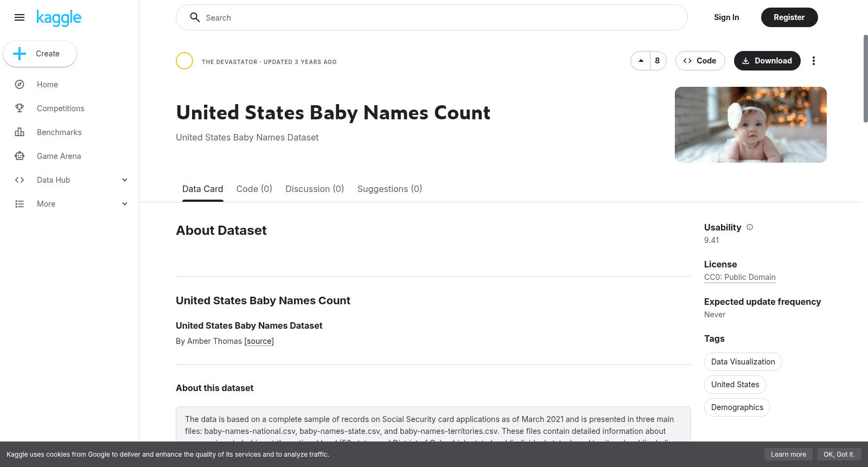This screenshot has height=467, width=868.
Task: Click the Register button
Action: pos(789,17)
